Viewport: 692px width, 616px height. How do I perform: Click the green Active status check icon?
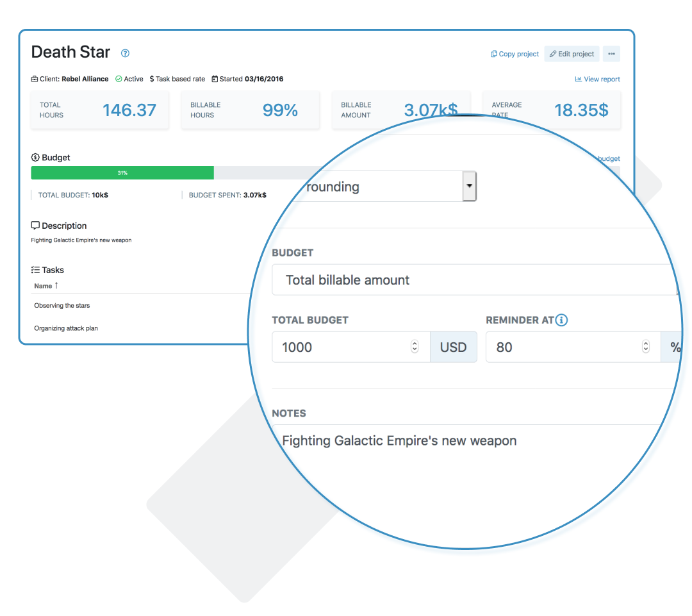click(x=119, y=79)
